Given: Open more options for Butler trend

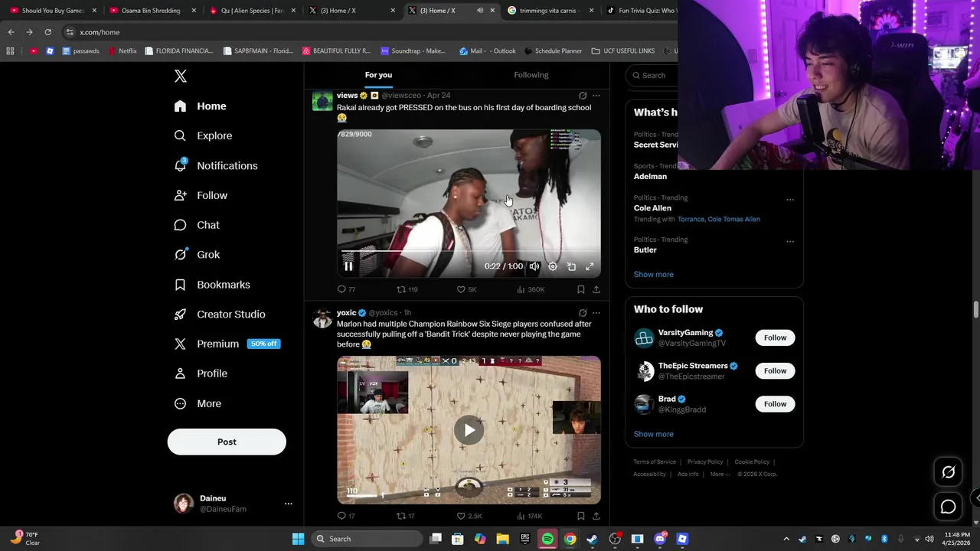Looking at the screenshot, I should (x=790, y=242).
